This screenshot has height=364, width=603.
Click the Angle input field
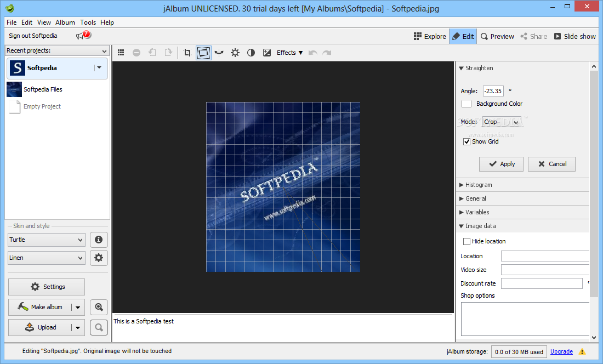coord(493,91)
